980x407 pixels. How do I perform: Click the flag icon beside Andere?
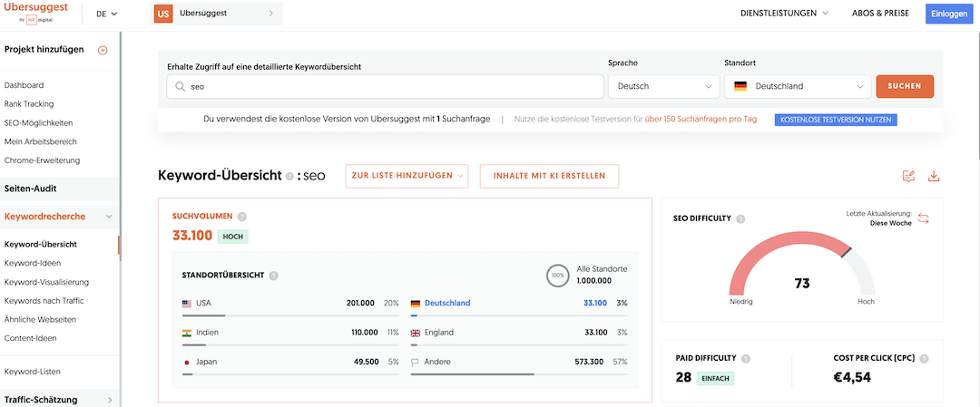pos(415,362)
